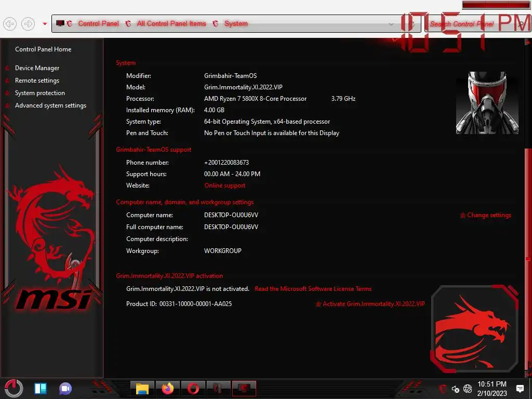Read the Microsoft Software License Terms
The height and width of the screenshot is (399, 532).
[x=313, y=289]
